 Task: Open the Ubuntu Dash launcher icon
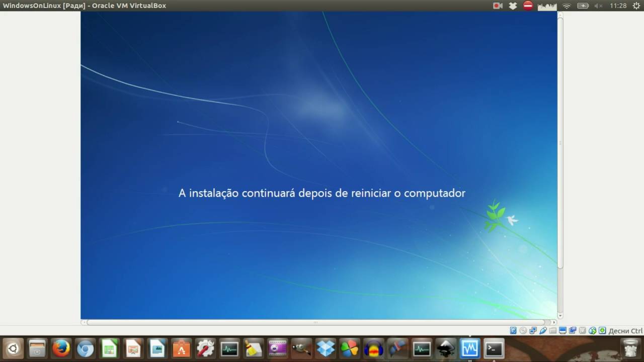[13, 348]
